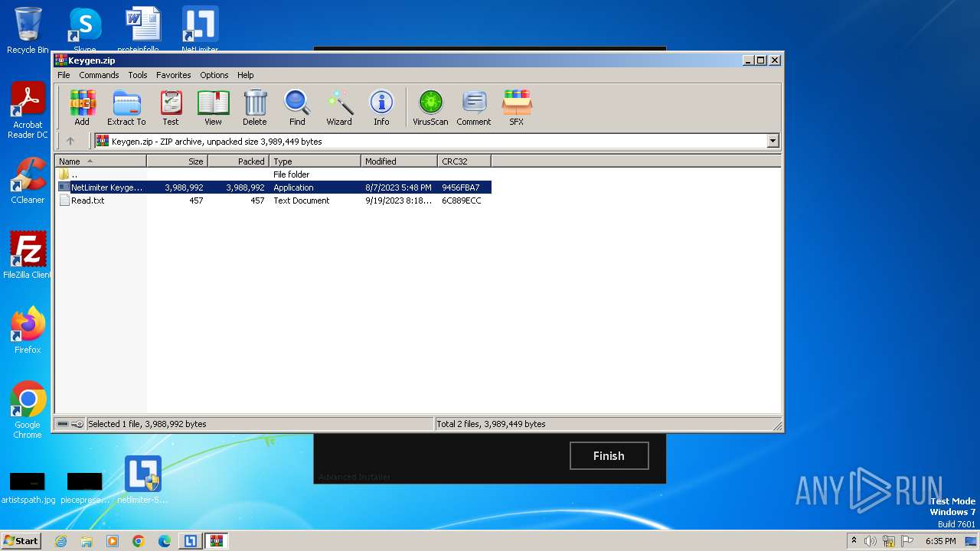Switch to WinRAR taskbar button

tap(217, 541)
